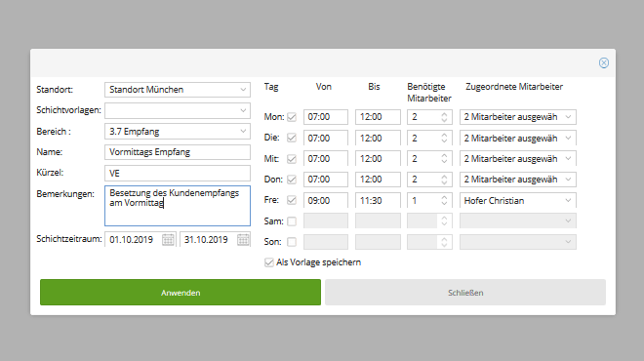Open assigned employees dropdown for Die
The image size is (644, 361).
tap(517, 138)
